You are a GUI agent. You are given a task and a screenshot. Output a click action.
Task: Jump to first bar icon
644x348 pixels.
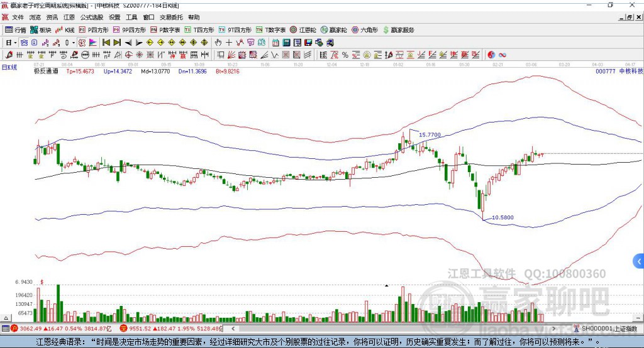pos(106,43)
